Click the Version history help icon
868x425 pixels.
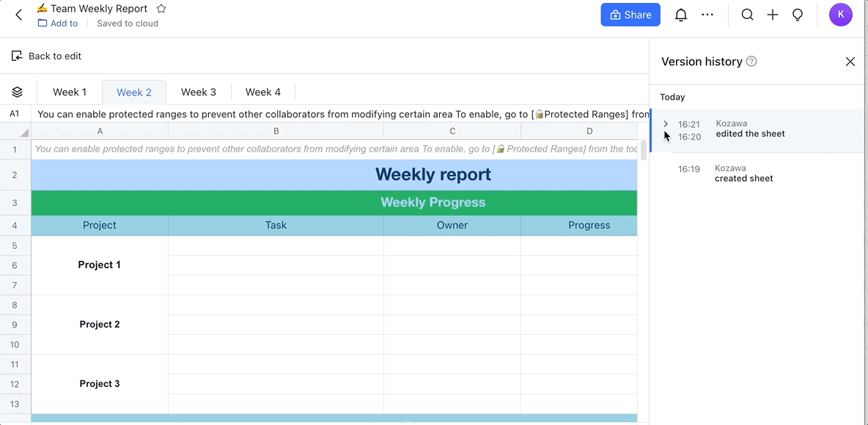[751, 62]
